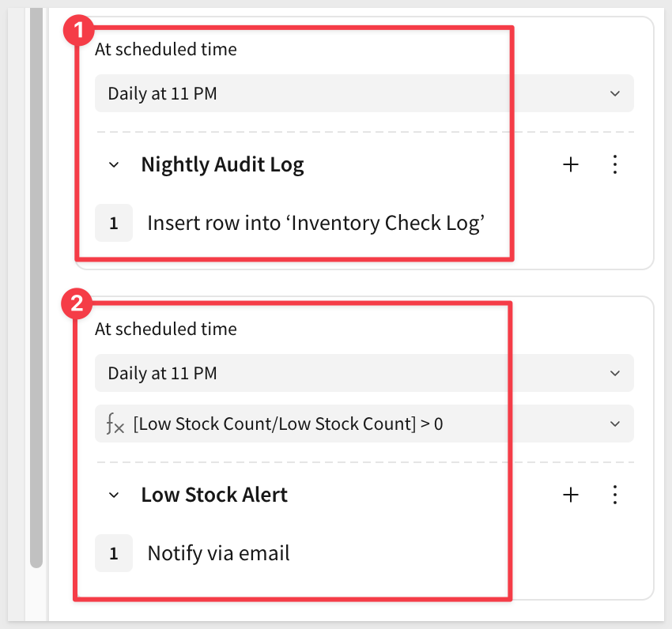Click the Nightly Audit Log title
This screenshot has height=629, width=672.
click(x=222, y=164)
